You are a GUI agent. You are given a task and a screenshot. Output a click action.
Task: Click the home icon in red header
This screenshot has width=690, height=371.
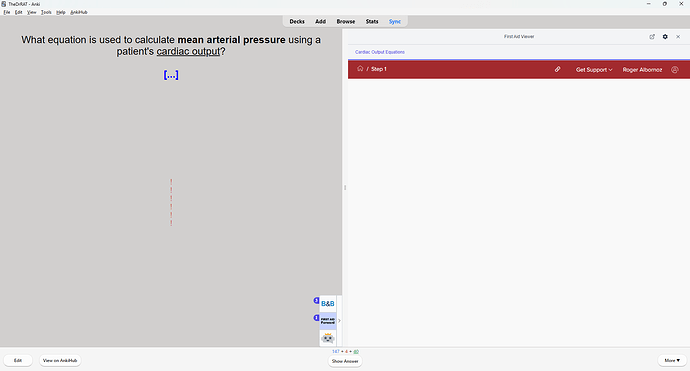click(360, 69)
